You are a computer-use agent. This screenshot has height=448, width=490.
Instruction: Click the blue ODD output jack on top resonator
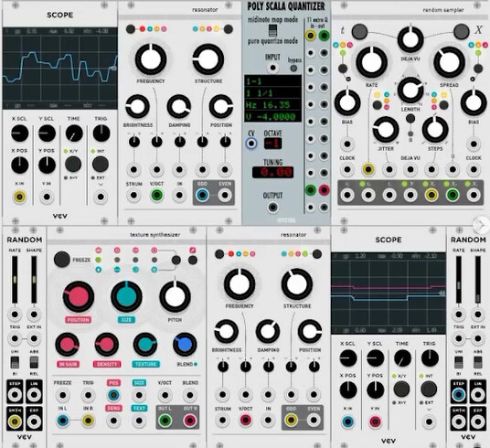(x=203, y=196)
